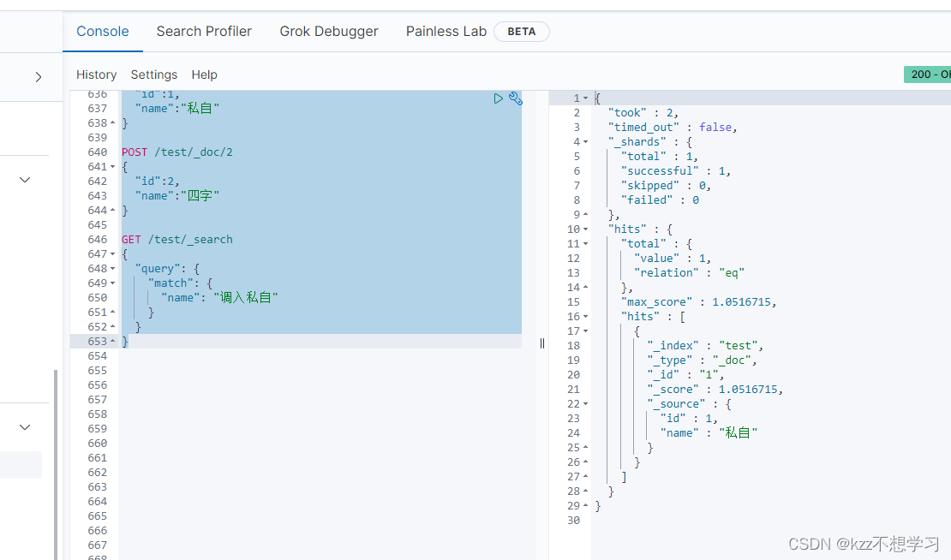951x560 pixels.
Task: Click the "name":"四字" line in the editor
Action: click(177, 196)
